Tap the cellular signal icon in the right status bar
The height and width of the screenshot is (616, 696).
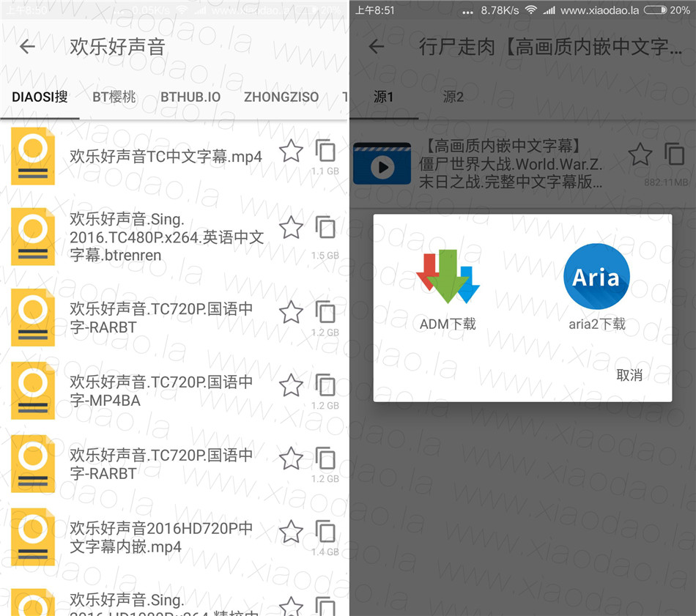pyautogui.click(x=549, y=10)
